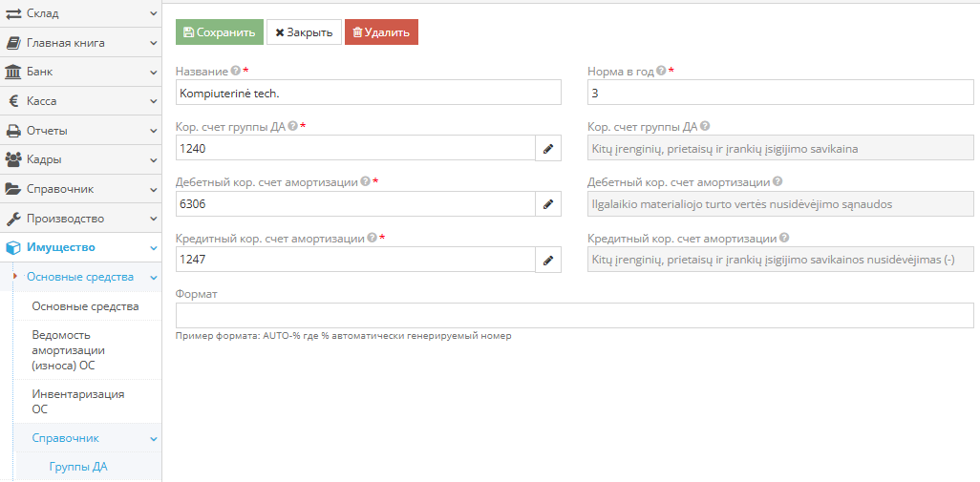This screenshot has width=980, height=482.
Task: Click help icon of read-only Кор. счет группы ДА
Action: coord(705,126)
